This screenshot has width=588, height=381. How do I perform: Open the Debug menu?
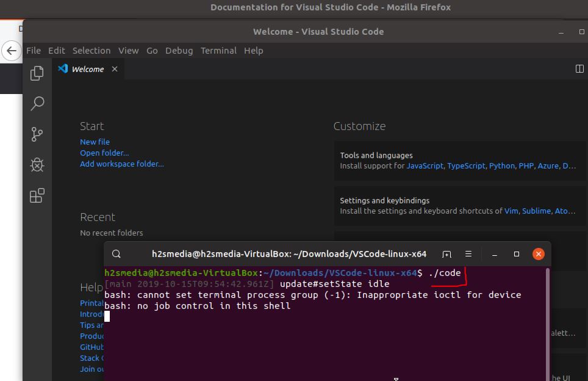pyautogui.click(x=179, y=51)
